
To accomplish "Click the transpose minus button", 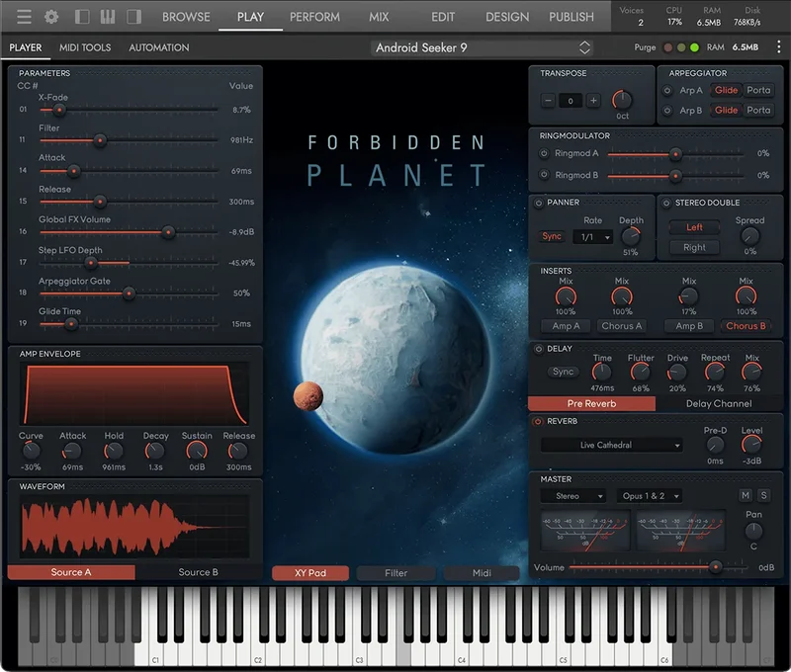I will click(x=548, y=101).
